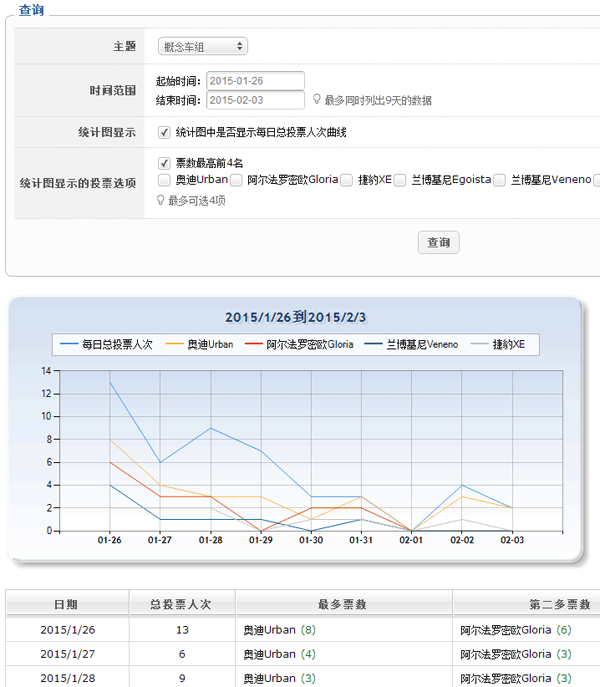Click the lightbulb hint icon beside 最多同时列出9天的数据

tap(316, 99)
